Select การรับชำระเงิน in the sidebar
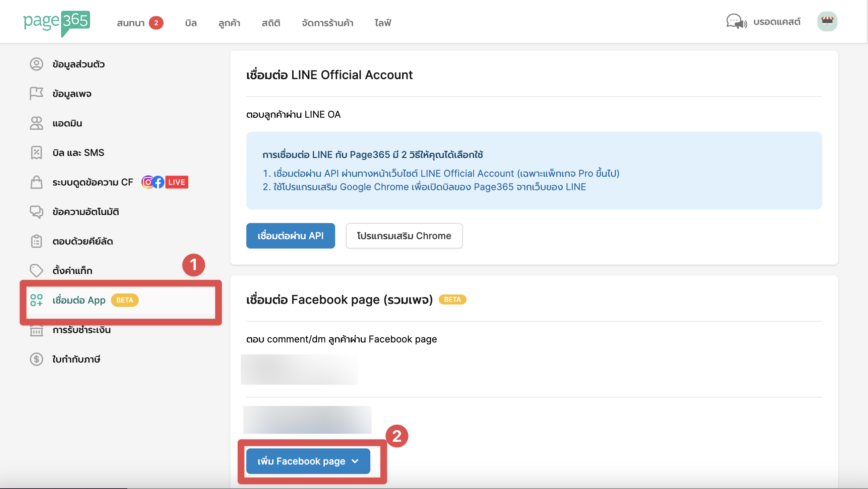868x489 pixels. pos(81,330)
